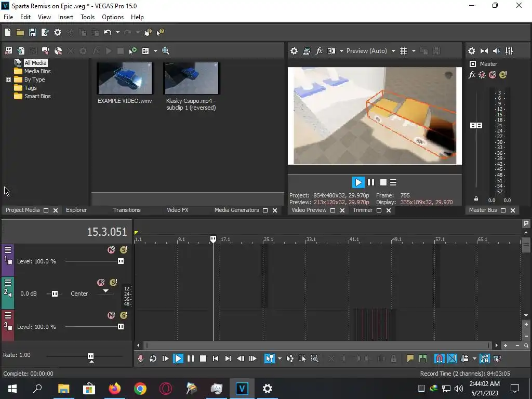Insert a region with the region icon
This screenshot has width=532, height=399.
pyautogui.click(x=423, y=358)
